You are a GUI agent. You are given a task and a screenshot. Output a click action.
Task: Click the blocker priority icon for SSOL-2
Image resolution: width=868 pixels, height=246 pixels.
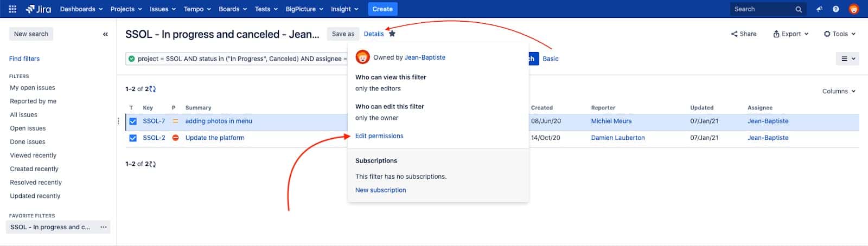point(175,138)
